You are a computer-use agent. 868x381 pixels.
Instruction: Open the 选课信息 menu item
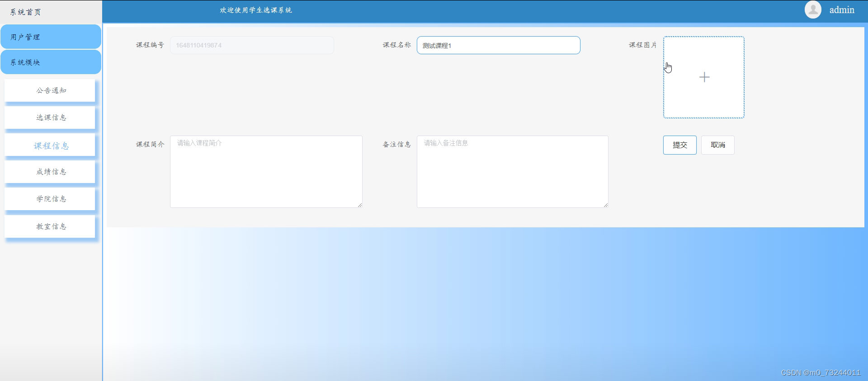50,118
